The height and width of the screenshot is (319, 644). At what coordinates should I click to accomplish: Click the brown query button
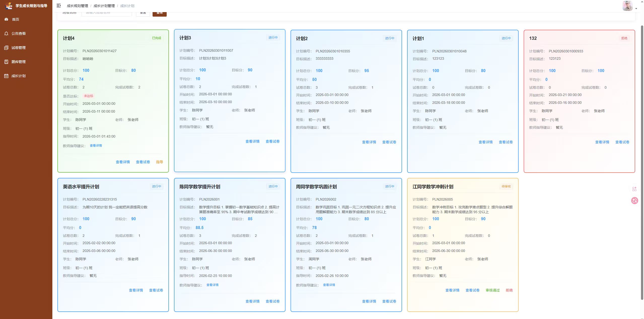(x=160, y=14)
